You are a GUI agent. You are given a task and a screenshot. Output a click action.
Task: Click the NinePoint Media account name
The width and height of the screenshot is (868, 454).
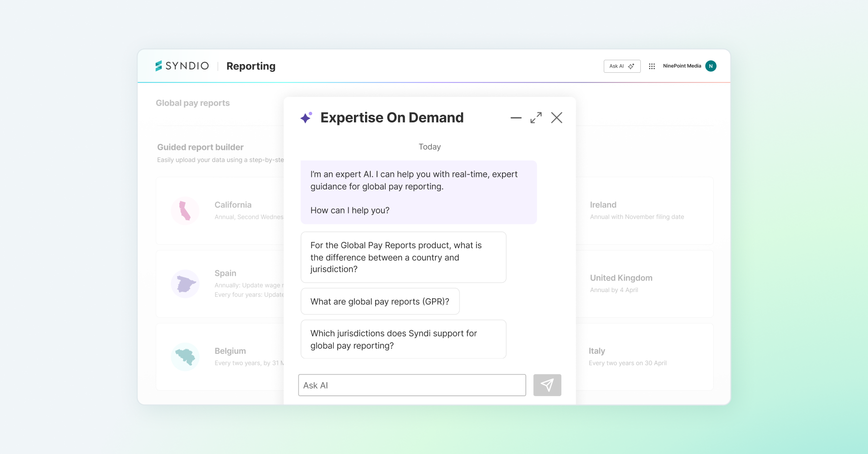pos(682,66)
